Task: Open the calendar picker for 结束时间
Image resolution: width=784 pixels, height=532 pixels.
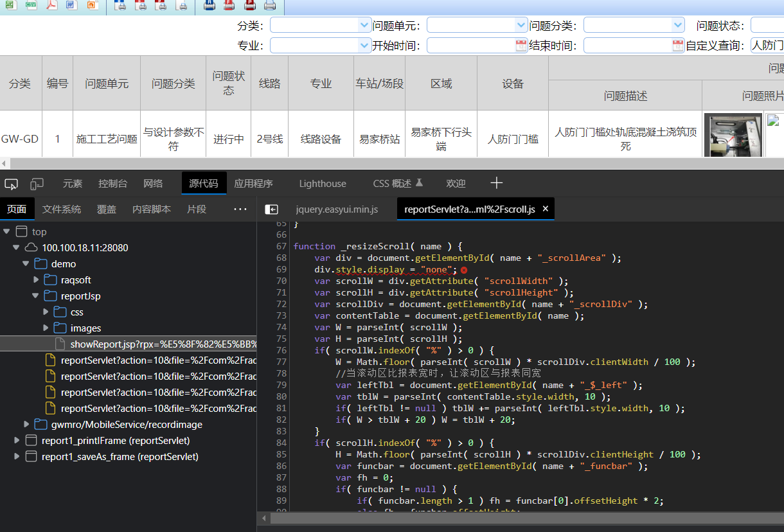Action: (x=677, y=46)
